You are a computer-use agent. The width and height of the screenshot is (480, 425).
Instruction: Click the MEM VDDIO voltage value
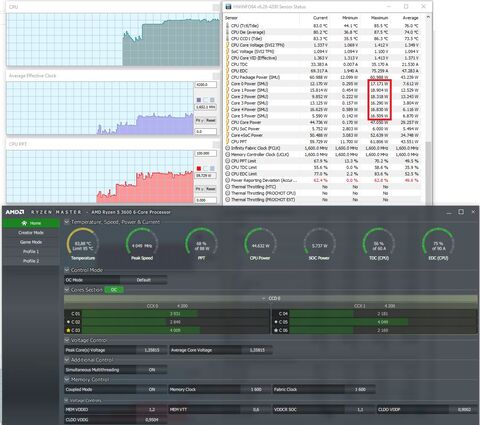pos(152,409)
